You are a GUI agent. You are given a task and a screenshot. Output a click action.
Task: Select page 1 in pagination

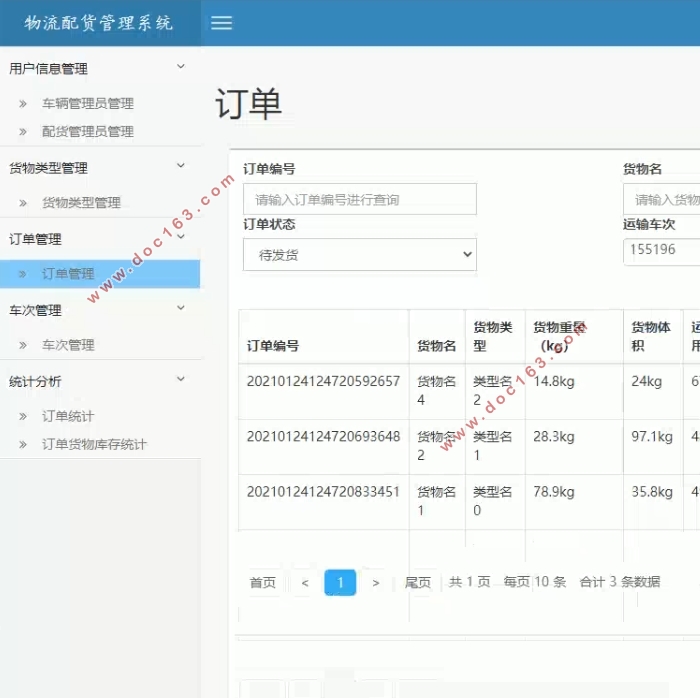340,582
